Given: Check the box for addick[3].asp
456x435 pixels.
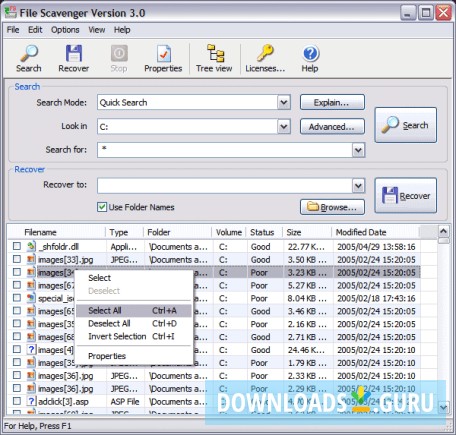Looking at the screenshot, I should (17, 401).
